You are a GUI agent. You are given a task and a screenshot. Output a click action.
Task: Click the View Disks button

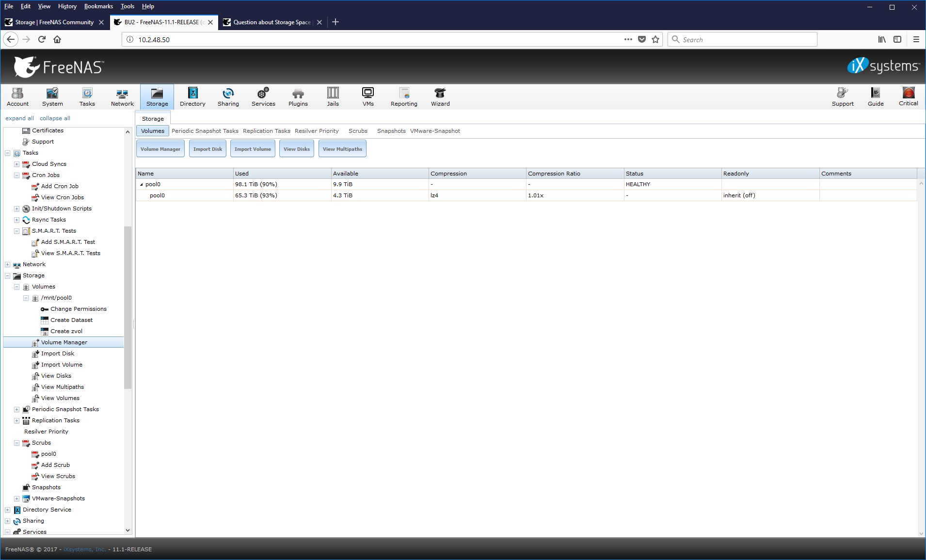[x=297, y=149]
